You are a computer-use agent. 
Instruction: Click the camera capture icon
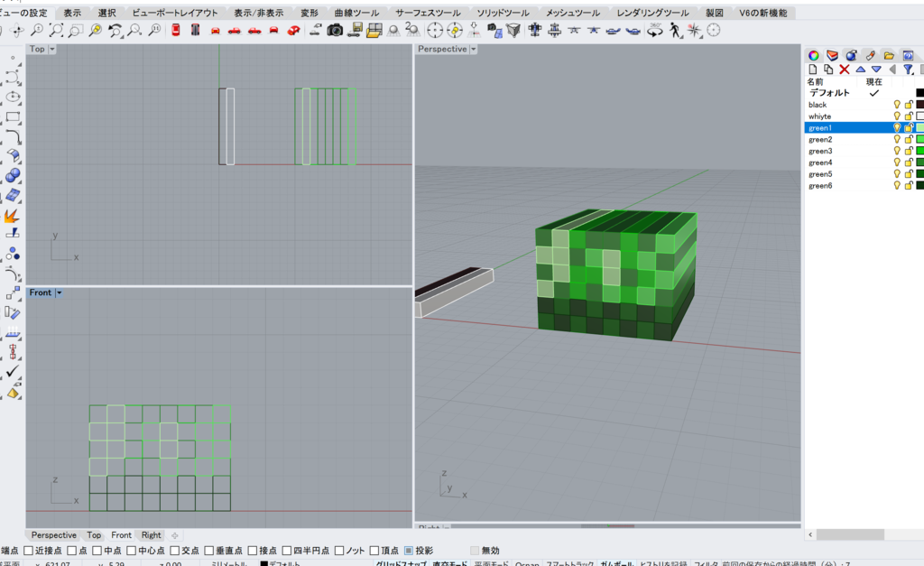point(335,30)
